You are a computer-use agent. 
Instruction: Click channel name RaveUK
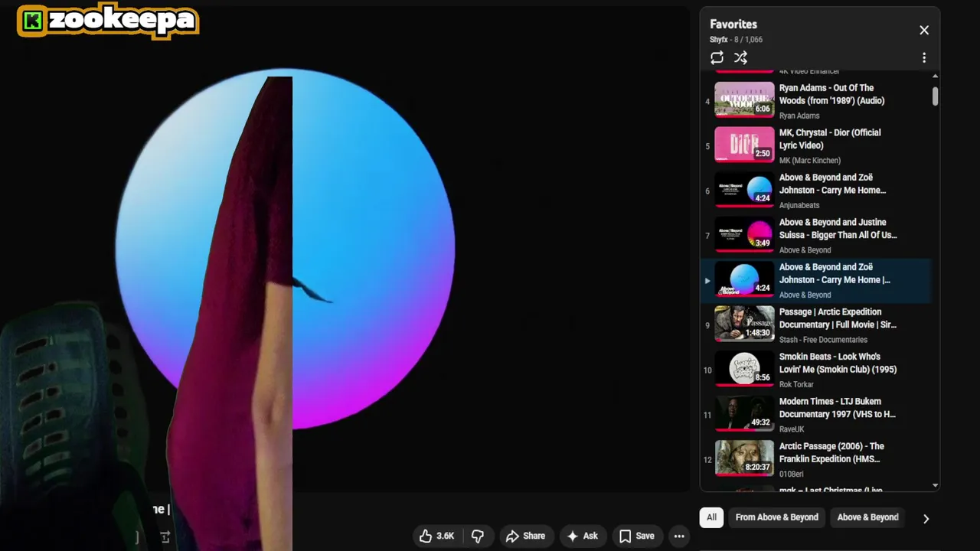point(792,429)
